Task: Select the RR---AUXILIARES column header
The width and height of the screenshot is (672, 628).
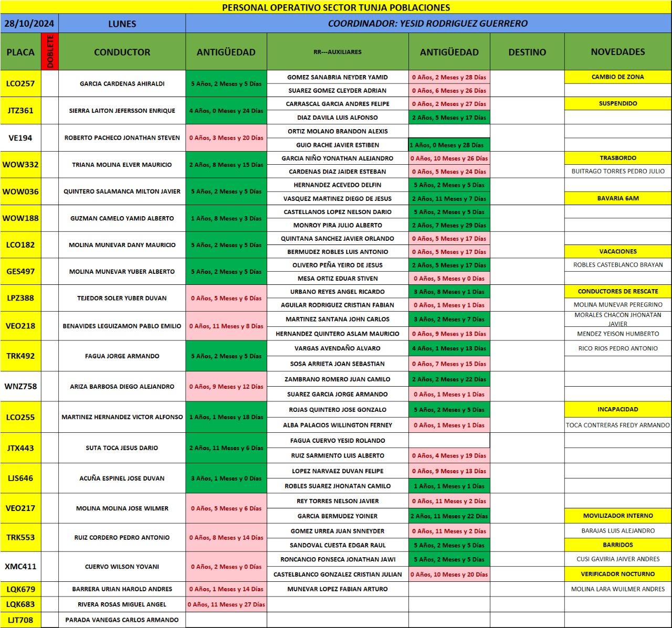Action: pyautogui.click(x=338, y=52)
